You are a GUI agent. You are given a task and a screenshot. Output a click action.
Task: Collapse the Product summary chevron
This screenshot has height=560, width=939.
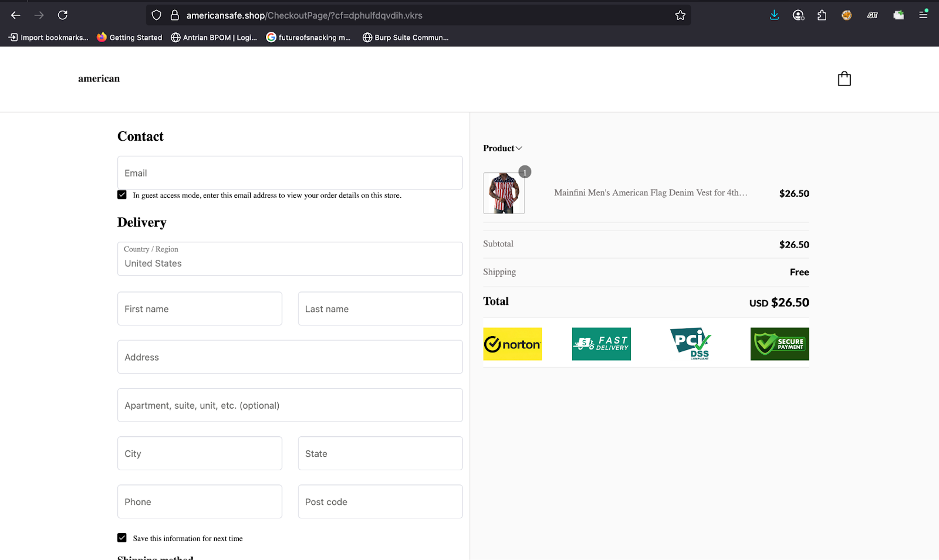tap(519, 148)
